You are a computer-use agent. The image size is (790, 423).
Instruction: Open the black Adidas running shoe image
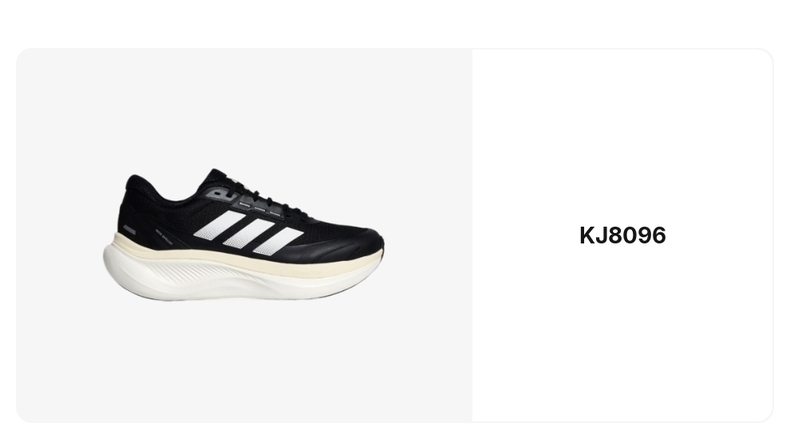(x=243, y=235)
